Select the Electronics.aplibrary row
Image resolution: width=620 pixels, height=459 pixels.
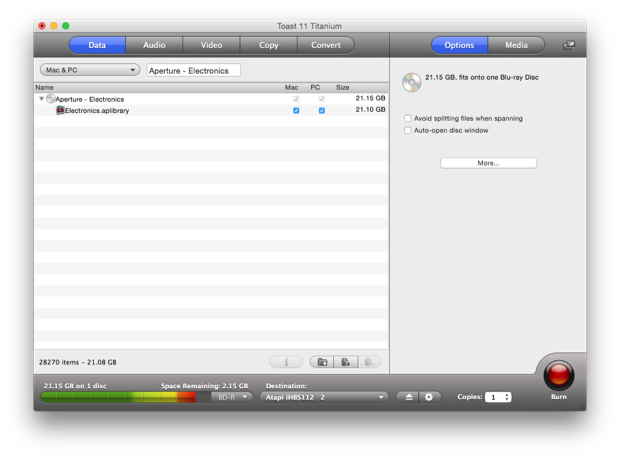211,110
